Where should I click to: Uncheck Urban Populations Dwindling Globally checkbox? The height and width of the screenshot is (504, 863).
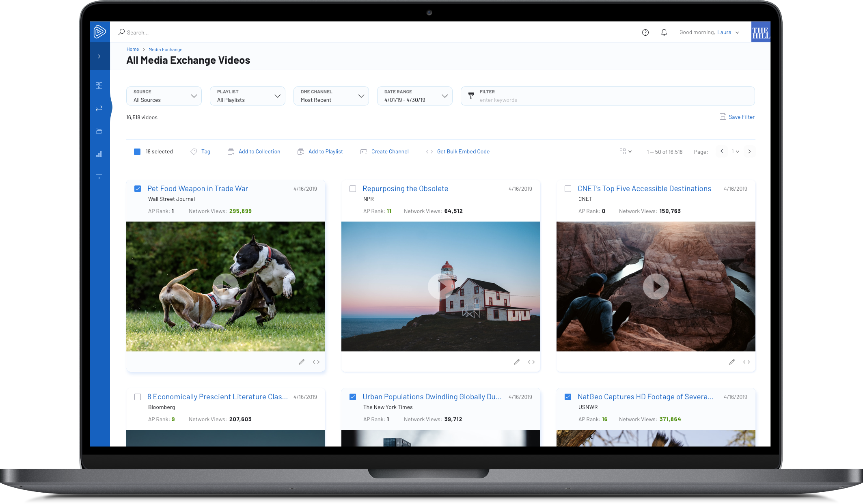click(353, 397)
